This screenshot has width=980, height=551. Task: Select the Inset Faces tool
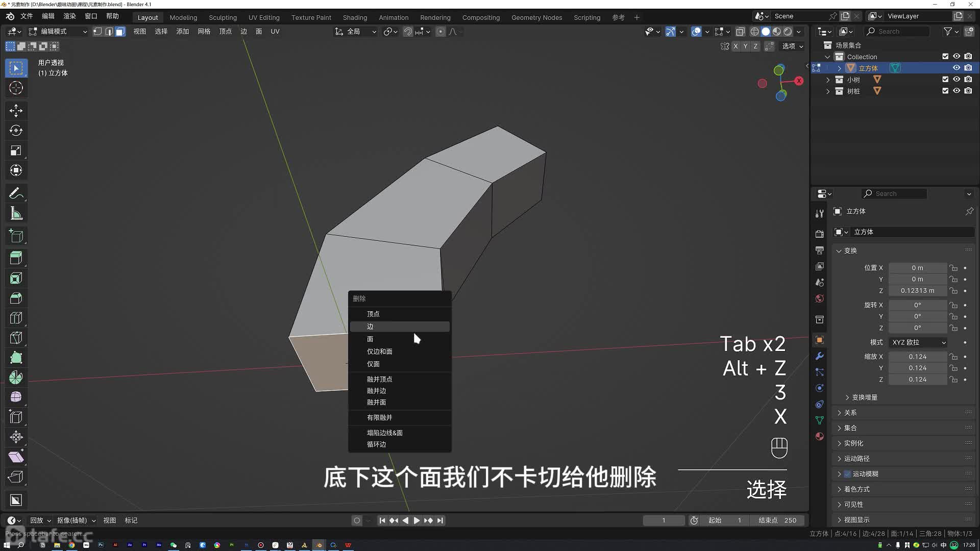(x=16, y=278)
